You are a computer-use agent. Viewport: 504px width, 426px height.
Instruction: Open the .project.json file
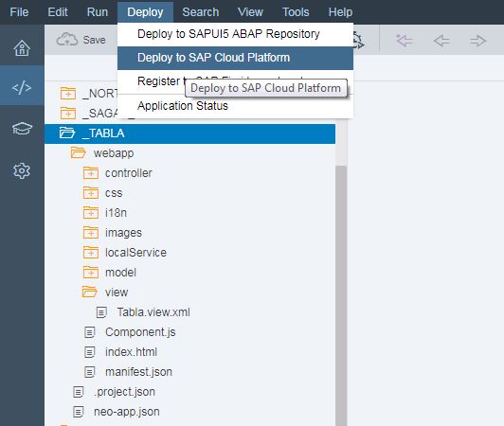(x=124, y=392)
